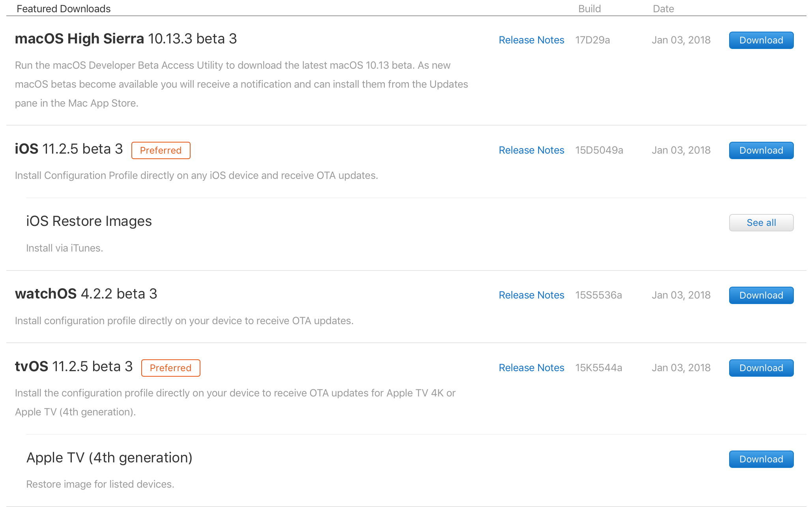Screen dimensions: 812x507
Task: Open Release Notes for macOS High Sierra
Action: point(531,40)
